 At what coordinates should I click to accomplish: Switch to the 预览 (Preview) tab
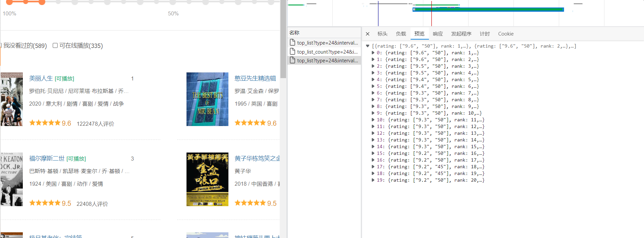419,34
